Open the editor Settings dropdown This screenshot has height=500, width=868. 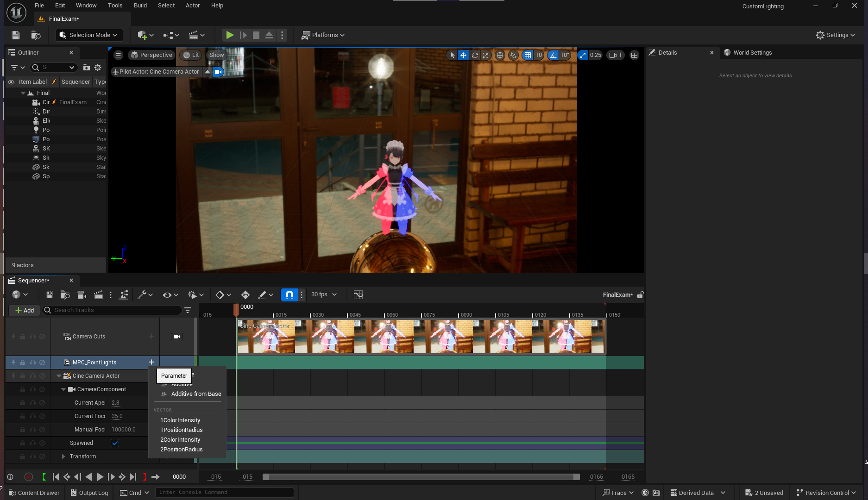pyautogui.click(x=836, y=35)
